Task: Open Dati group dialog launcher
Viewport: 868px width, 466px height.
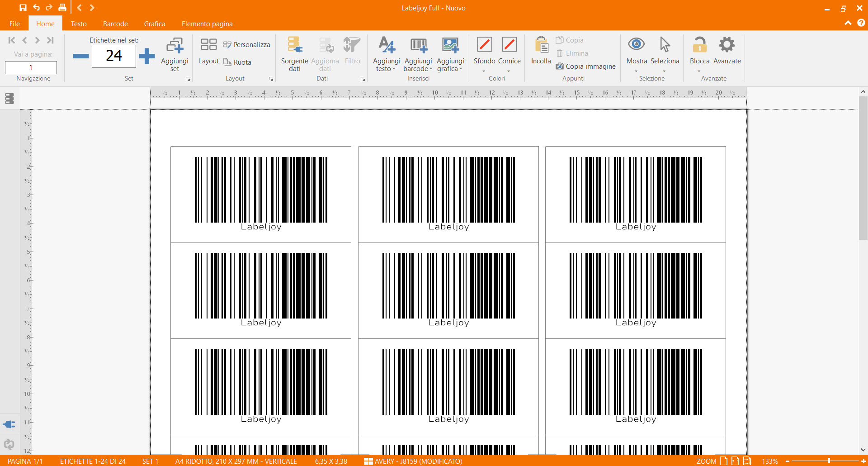Action: [x=363, y=79]
